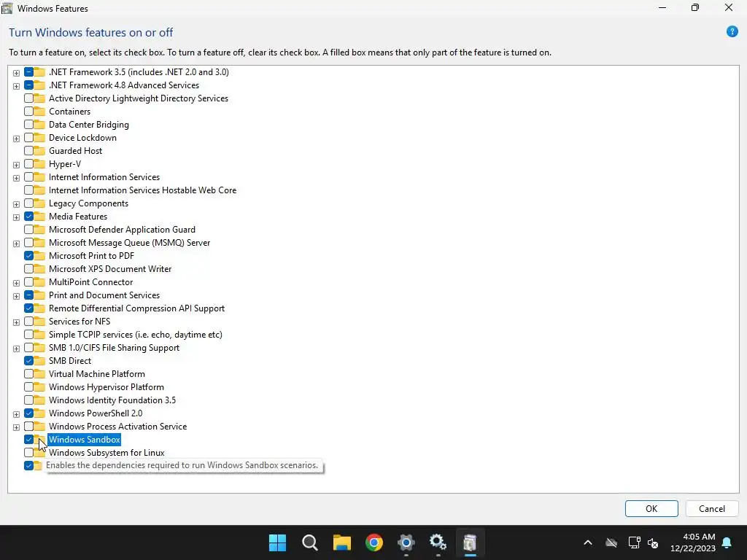
Task: Uncheck Microsoft Print to PDF
Action: (x=28, y=256)
